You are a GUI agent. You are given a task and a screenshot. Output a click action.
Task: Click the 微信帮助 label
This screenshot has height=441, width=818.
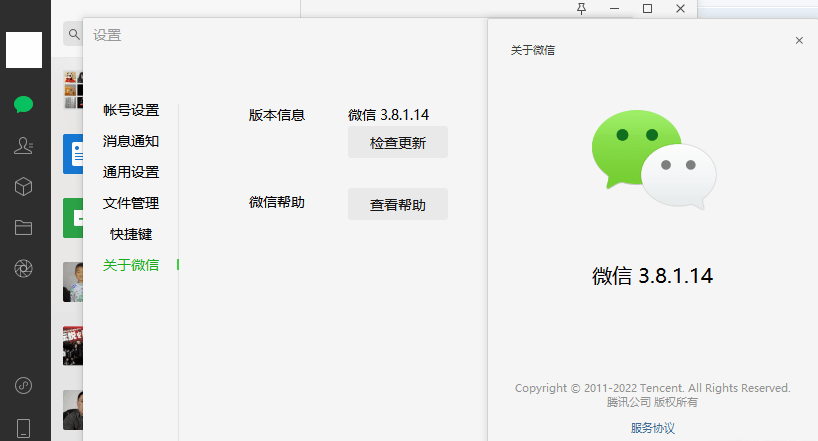tap(277, 202)
